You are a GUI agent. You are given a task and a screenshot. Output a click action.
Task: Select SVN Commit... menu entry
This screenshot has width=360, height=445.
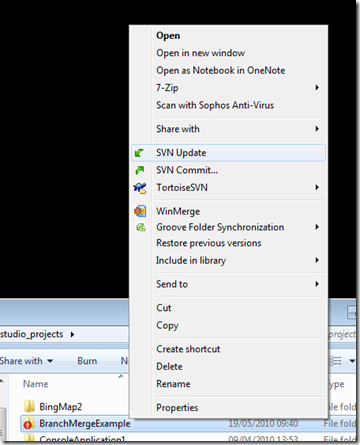click(x=229, y=170)
